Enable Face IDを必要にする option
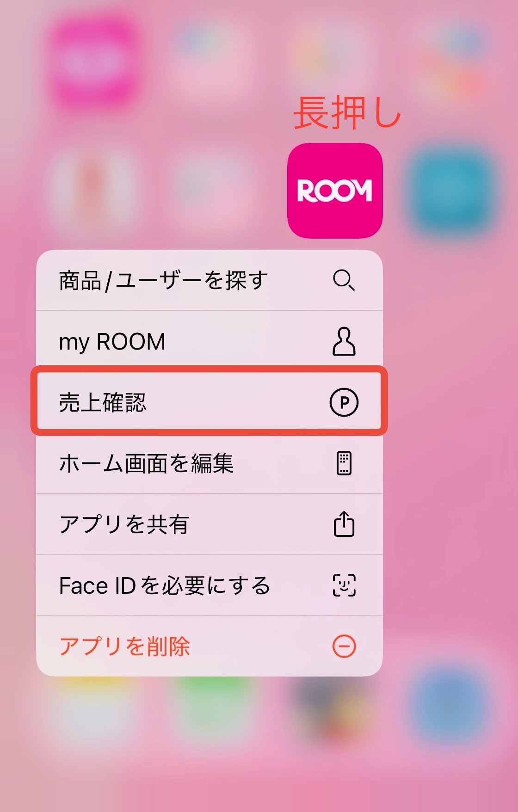 coord(210,585)
